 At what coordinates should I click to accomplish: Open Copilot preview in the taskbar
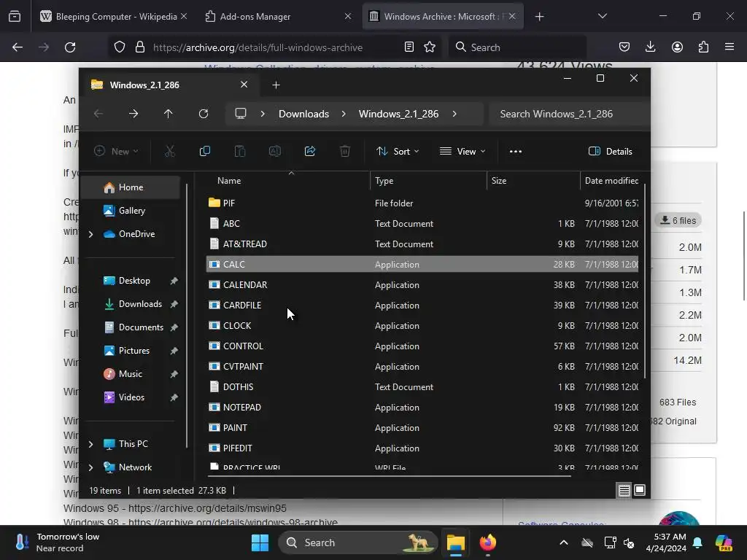[x=724, y=542]
